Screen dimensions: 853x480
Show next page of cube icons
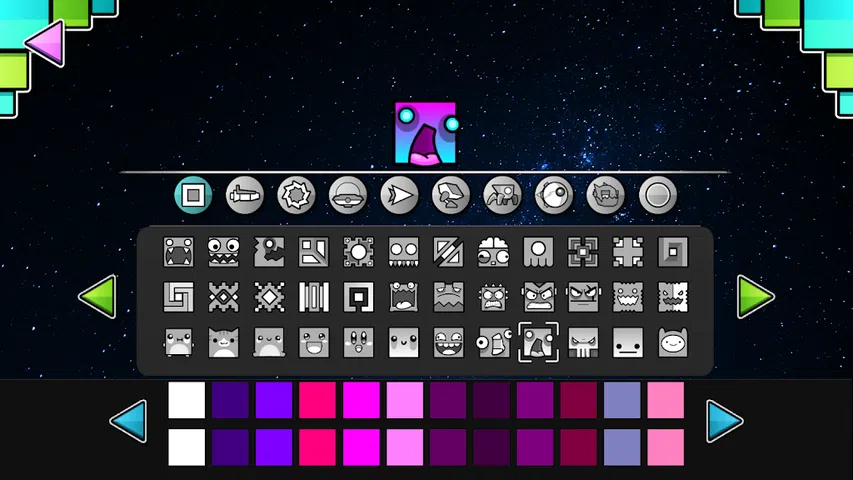point(755,297)
